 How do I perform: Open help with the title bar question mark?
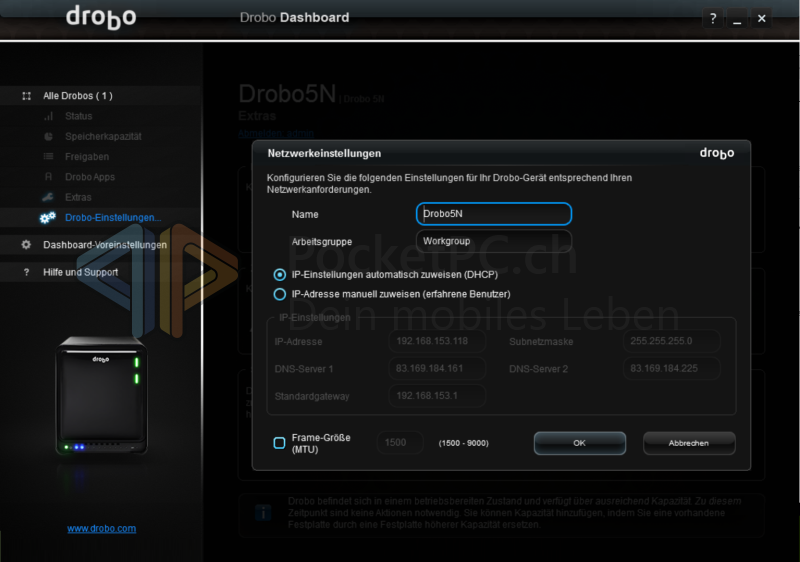(713, 19)
